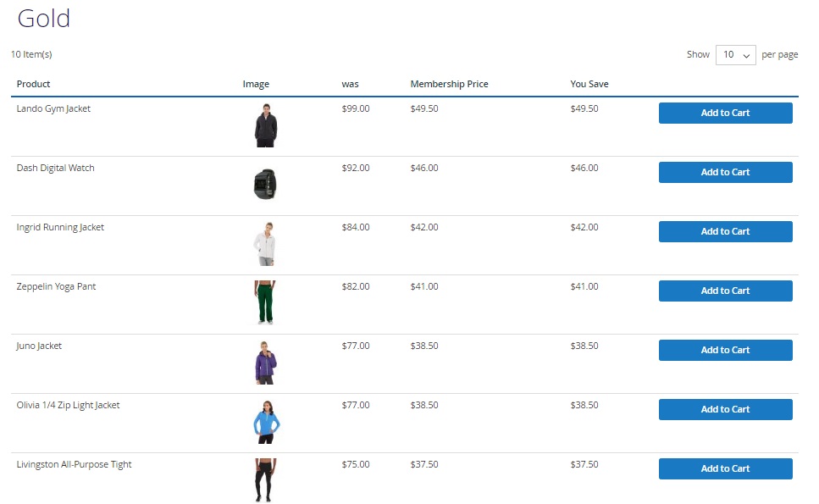Image resolution: width=819 pixels, height=504 pixels.
Task: Select the $42.00 membership price
Action: (424, 227)
